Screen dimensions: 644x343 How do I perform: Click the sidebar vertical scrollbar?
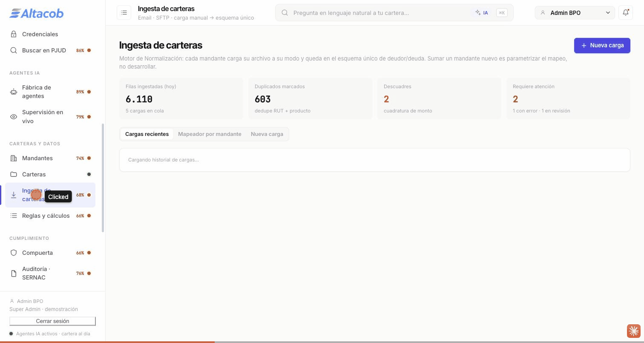[103, 178]
